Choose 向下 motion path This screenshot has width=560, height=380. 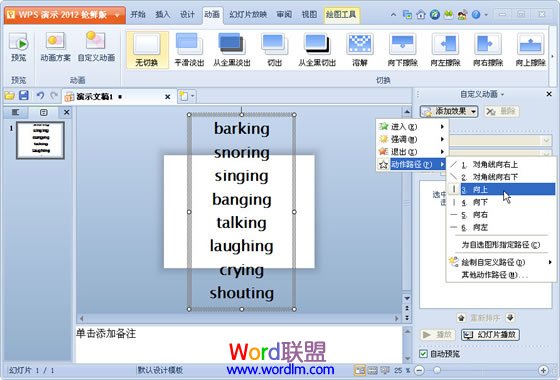pyautogui.click(x=501, y=202)
